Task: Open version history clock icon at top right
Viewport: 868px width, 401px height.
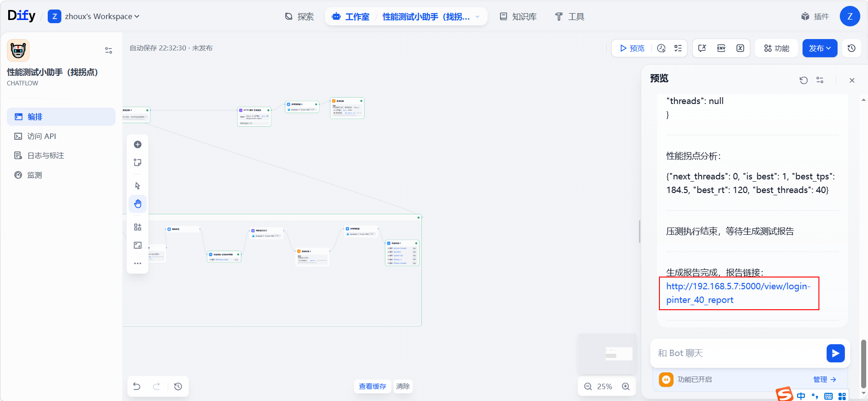Action: 852,48
